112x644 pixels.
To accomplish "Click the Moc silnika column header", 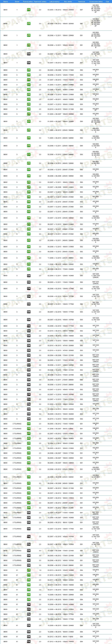I will coord(68,1).
